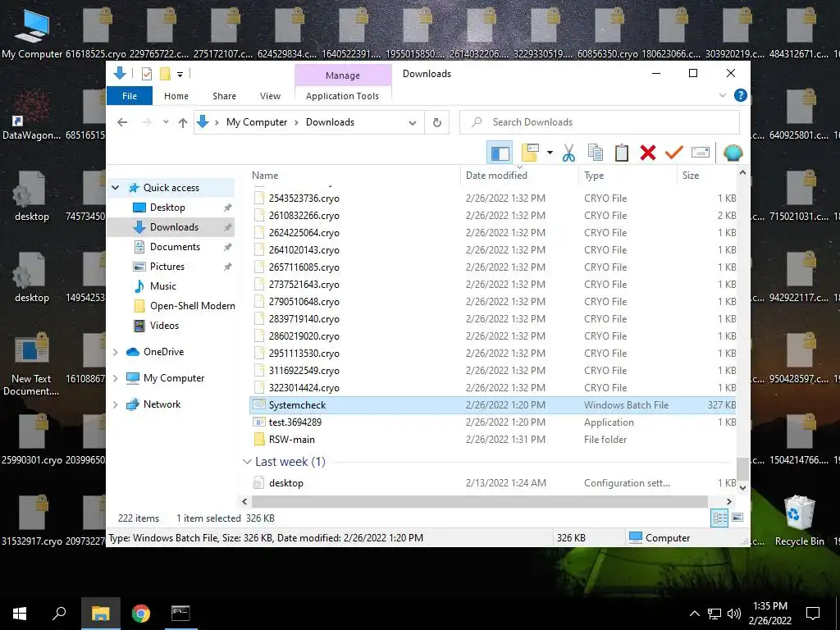
Task: Open Quick Access Toolbar customize dropdown
Action: (180, 74)
